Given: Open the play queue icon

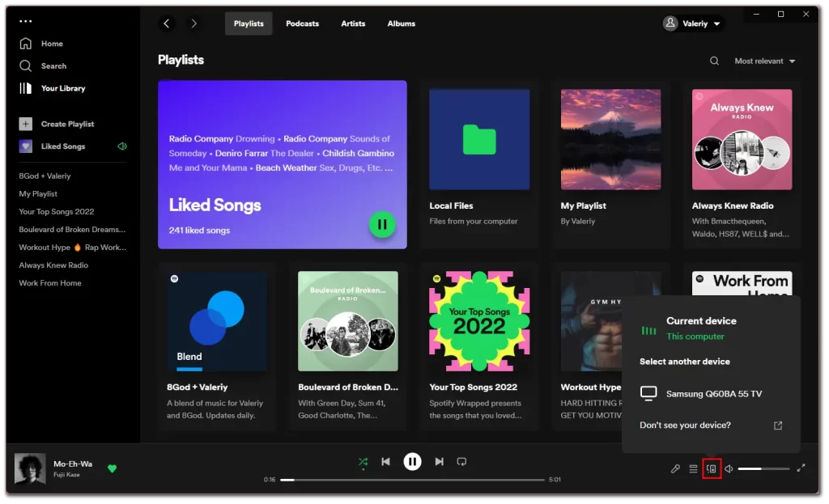Looking at the screenshot, I should (x=693, y=468).
